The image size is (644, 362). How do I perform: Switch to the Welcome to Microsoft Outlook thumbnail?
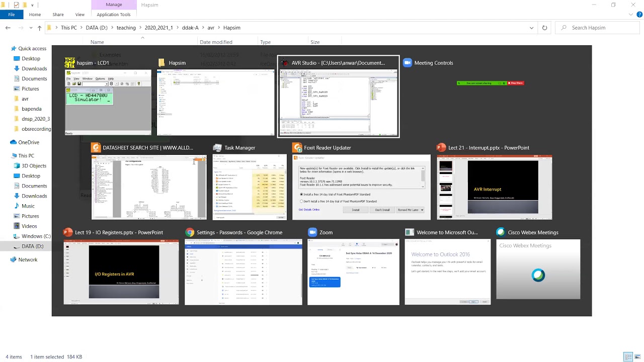click(447, 272)
